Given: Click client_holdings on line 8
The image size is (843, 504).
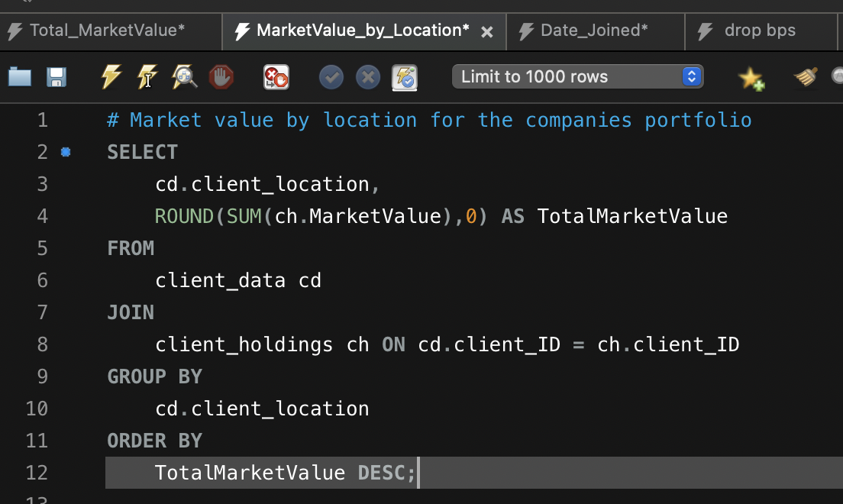Looking at the screenshot, I should [244, 345].
